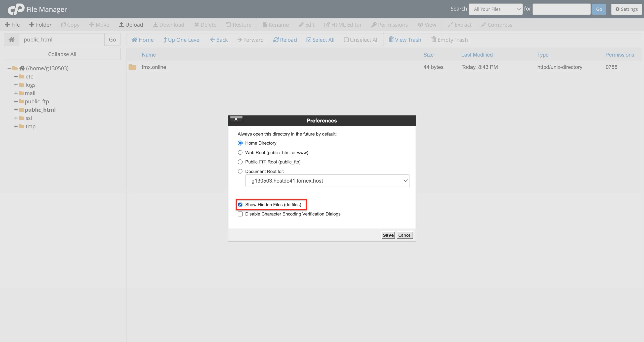Focus the search text field

coord(561,9)
